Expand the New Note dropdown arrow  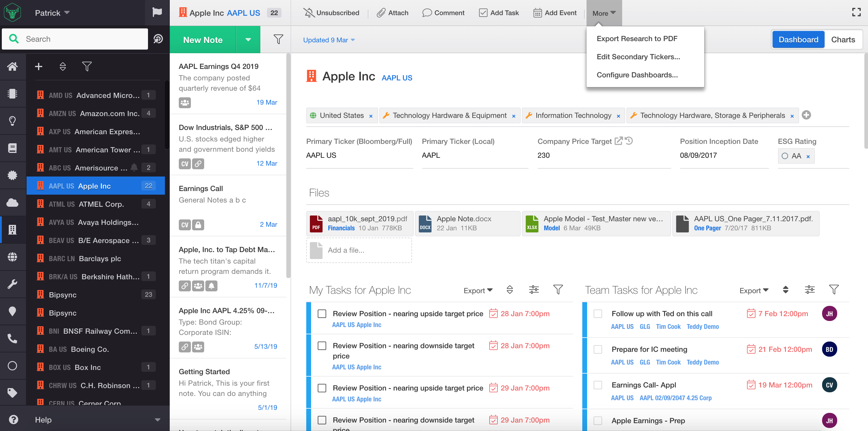(x=248, y=40)
